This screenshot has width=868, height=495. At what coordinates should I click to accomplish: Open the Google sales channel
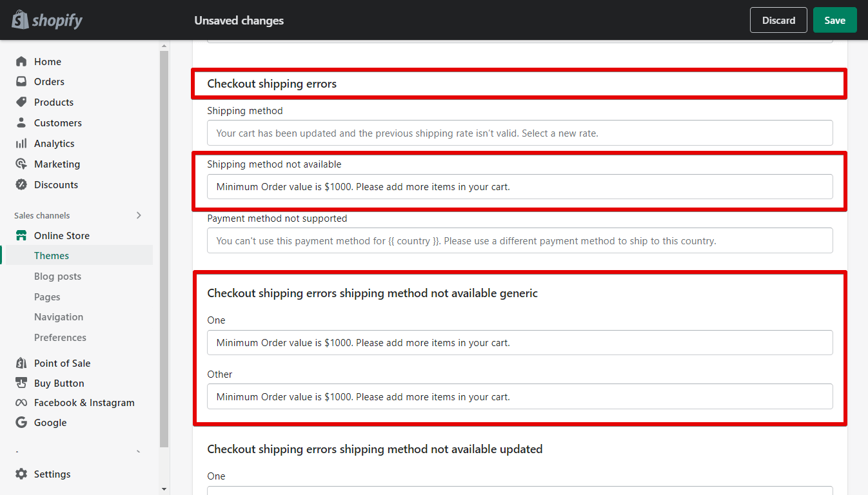coord(22,422)
